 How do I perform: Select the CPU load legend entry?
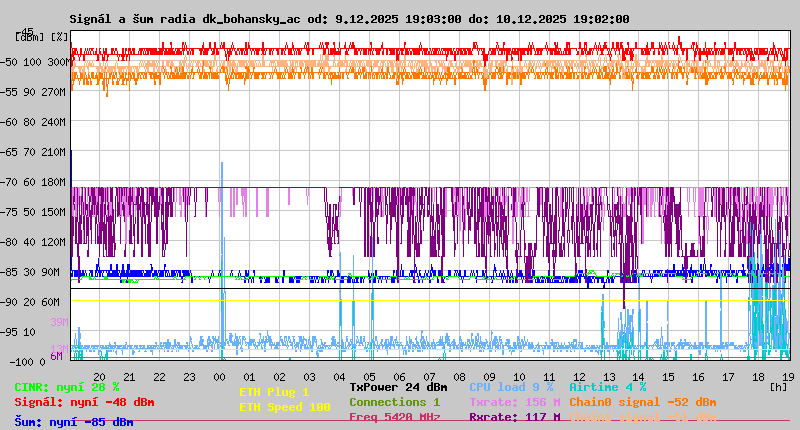pos(511,387)
